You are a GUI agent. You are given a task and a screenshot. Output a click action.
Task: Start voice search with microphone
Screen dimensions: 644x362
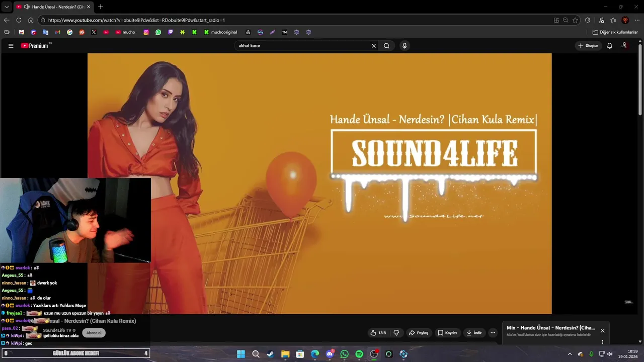[405, 46]
